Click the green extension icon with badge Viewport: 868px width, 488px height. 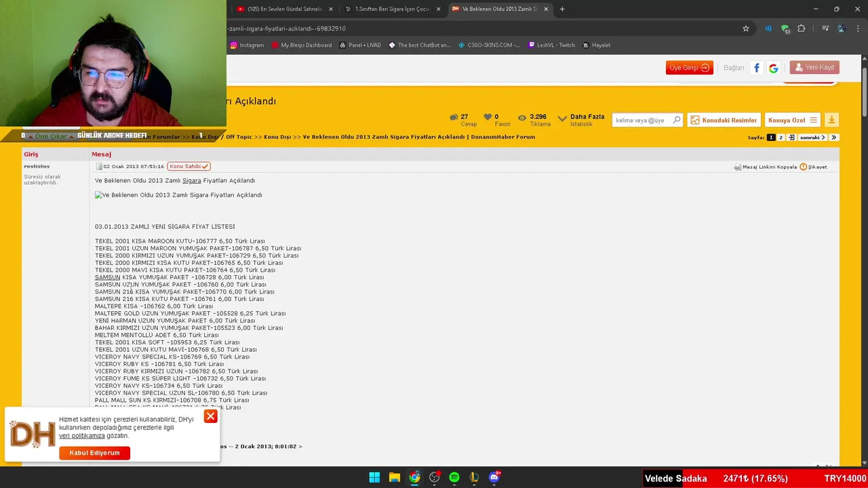785,29
